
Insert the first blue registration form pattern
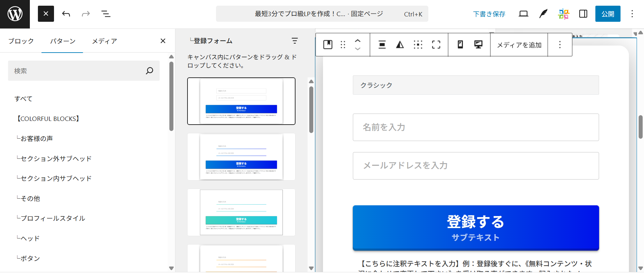[241, 101]
